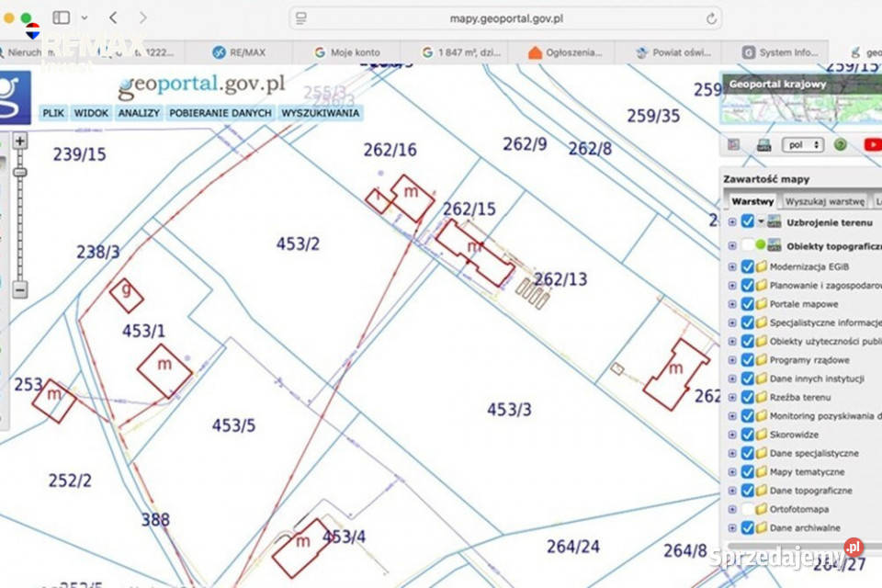Click the Safari sidebar toggle icon

click(x=62, y=18)
